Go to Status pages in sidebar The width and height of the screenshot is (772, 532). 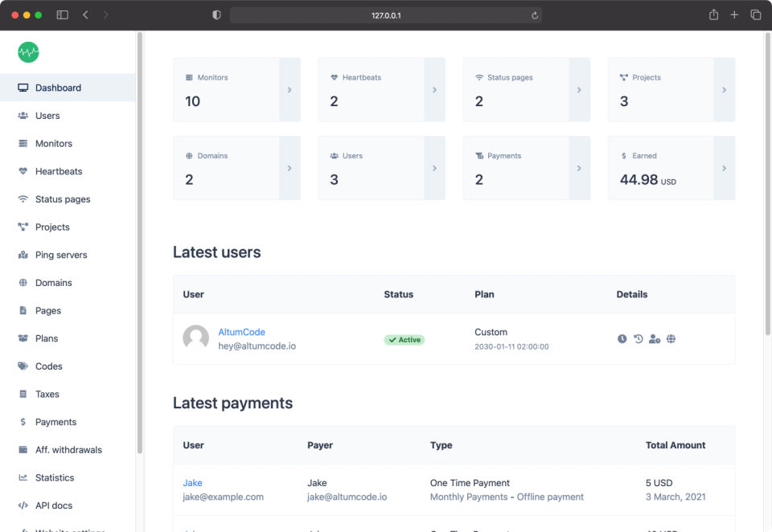pyautogui.click(x=68, y=199)
